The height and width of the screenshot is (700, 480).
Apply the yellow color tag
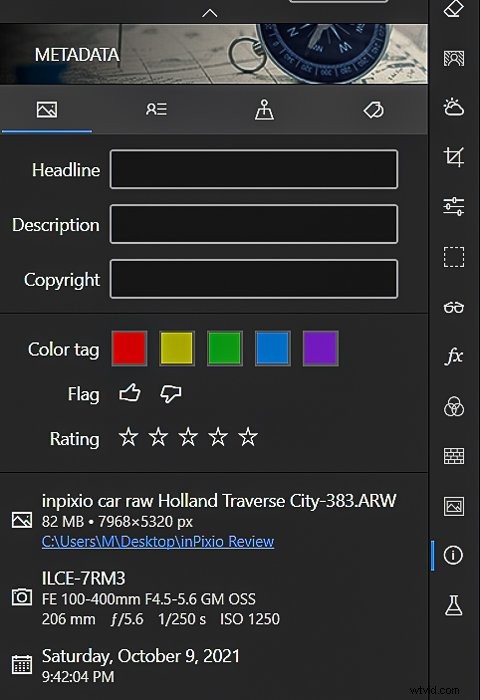coord(177,348)
